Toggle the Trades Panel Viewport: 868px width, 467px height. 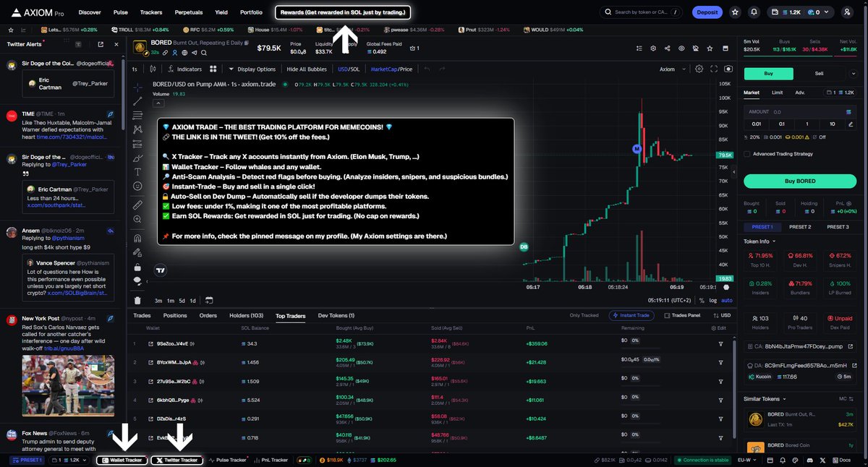pos(681,316)
